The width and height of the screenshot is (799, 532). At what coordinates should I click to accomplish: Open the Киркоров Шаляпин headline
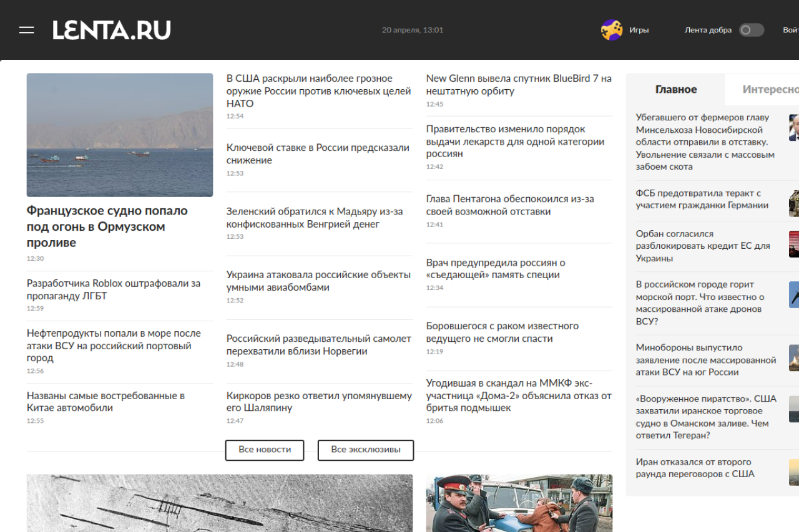319,402
